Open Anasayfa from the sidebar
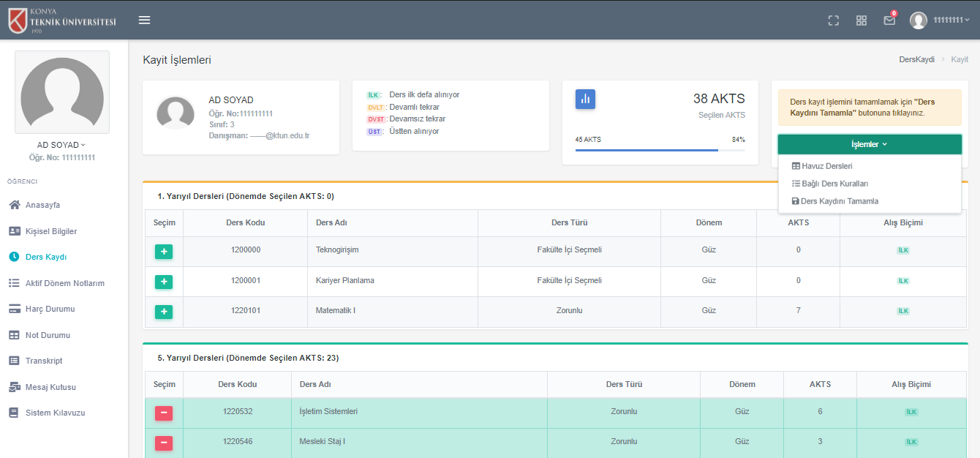980x458 pixels. click(42, 205)
